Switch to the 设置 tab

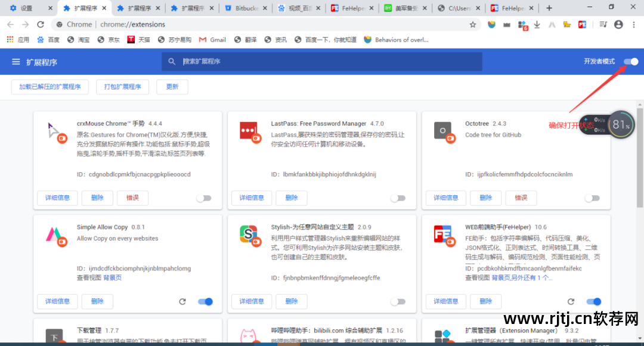click(x=26, y=8)
